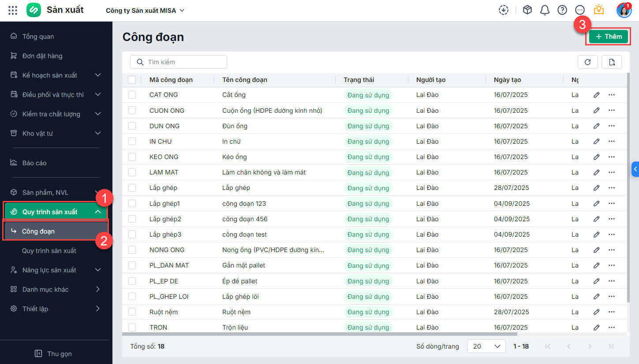Open the Công ty Sản xuất MISA selector
The height and width of the screenshot is (364, 639).
point(145,11)
